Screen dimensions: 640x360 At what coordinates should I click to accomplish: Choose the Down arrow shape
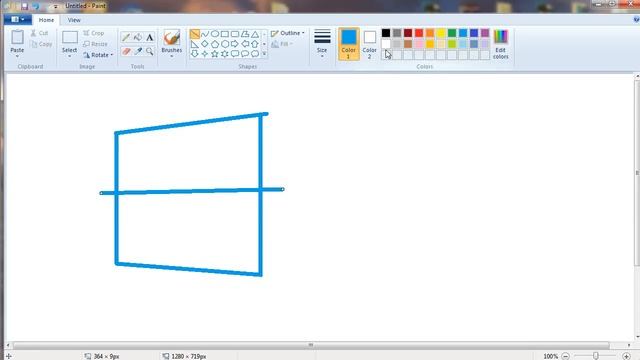195,53
